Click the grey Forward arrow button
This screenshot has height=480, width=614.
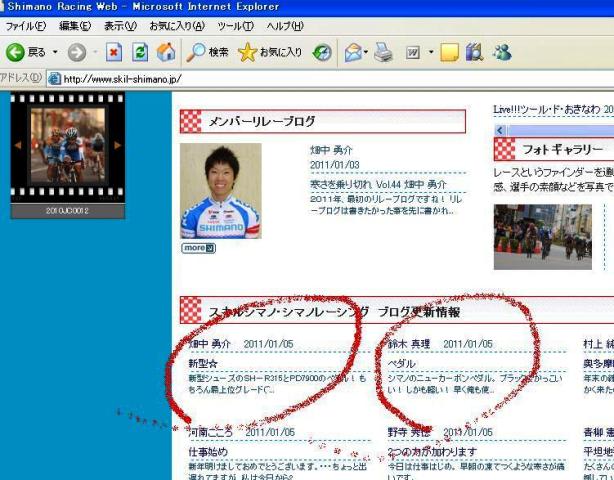point(77,52)
